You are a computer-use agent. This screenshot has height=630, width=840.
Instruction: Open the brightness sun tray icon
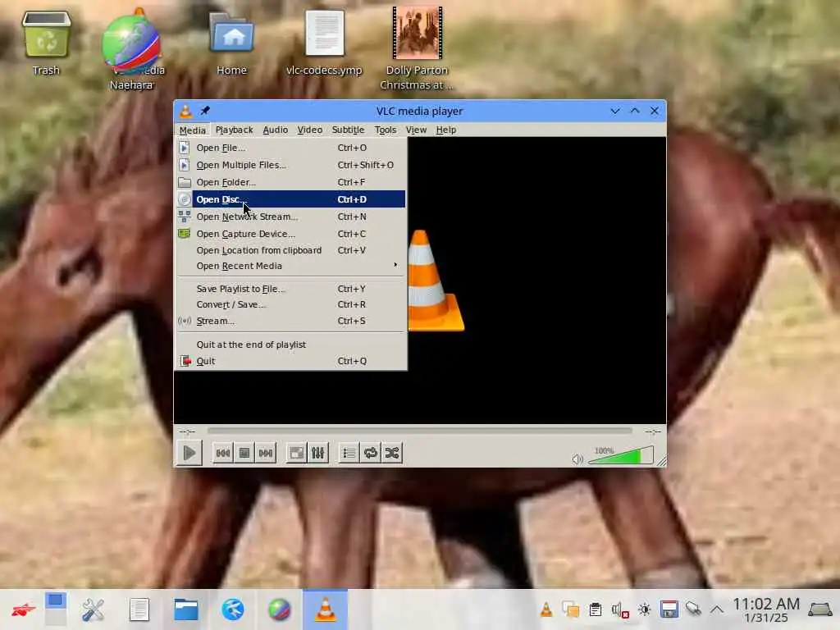(645, 609)
